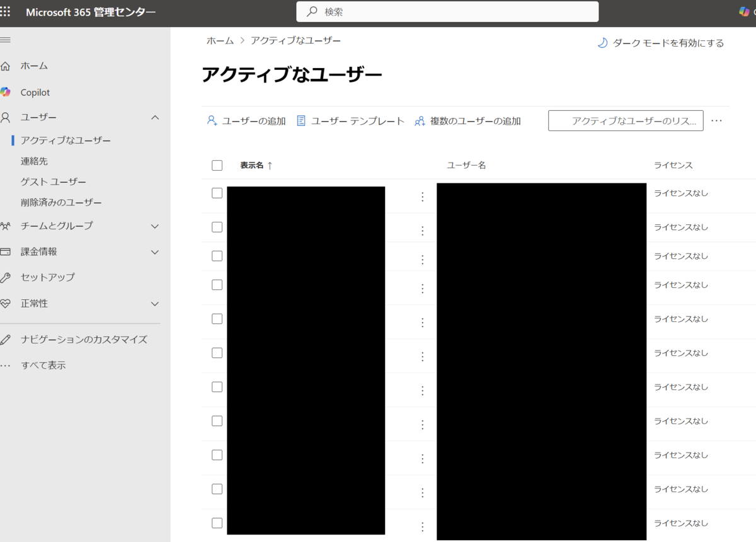756x542 pixels.
Task: Click the Microsoft 365 管理センター title
Action: 91,13
